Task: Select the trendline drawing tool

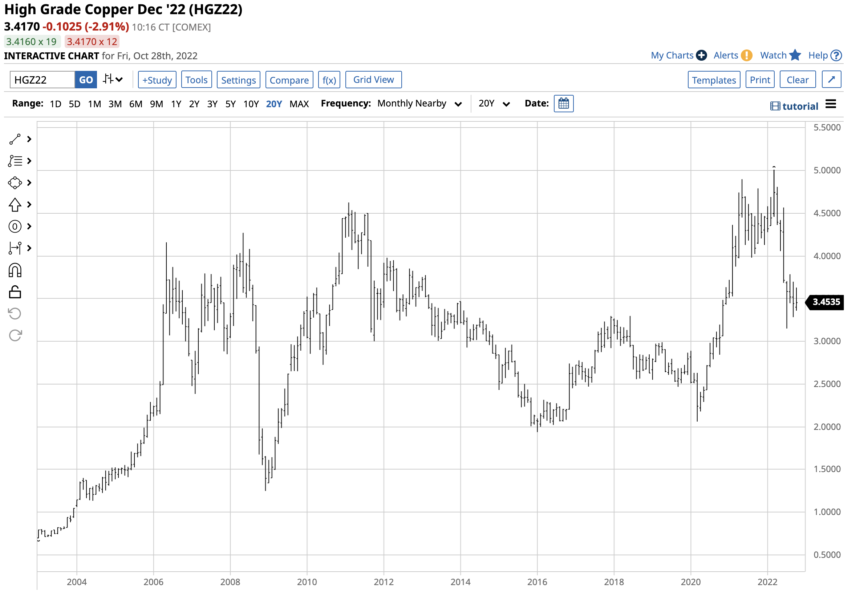Action: pyautogui.click(x=15, y=139)
